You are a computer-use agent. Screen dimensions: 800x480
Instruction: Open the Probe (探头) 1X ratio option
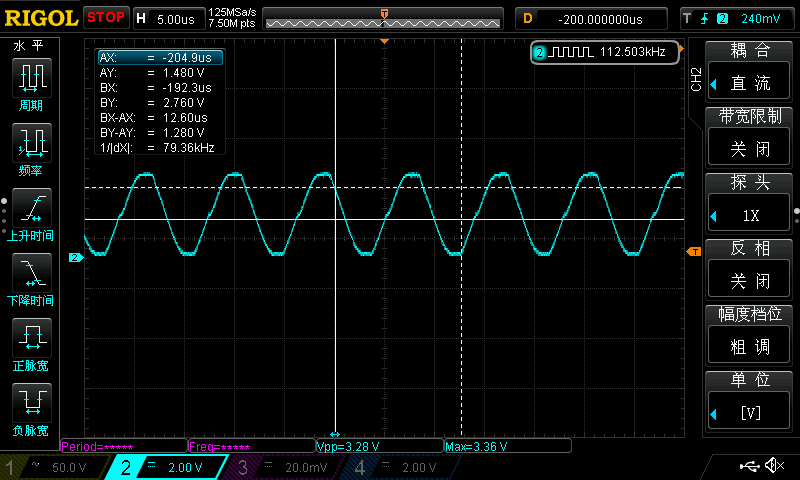749,202
